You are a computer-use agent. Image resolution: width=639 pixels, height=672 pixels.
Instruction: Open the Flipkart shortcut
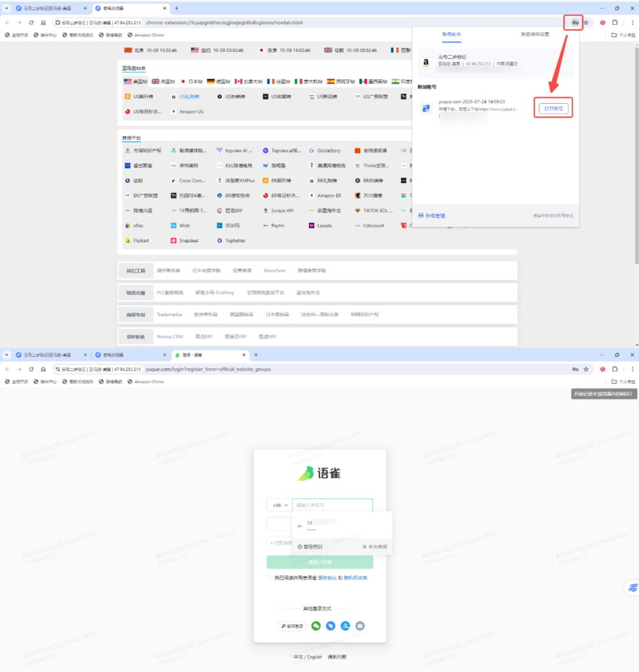pos(128,241)
